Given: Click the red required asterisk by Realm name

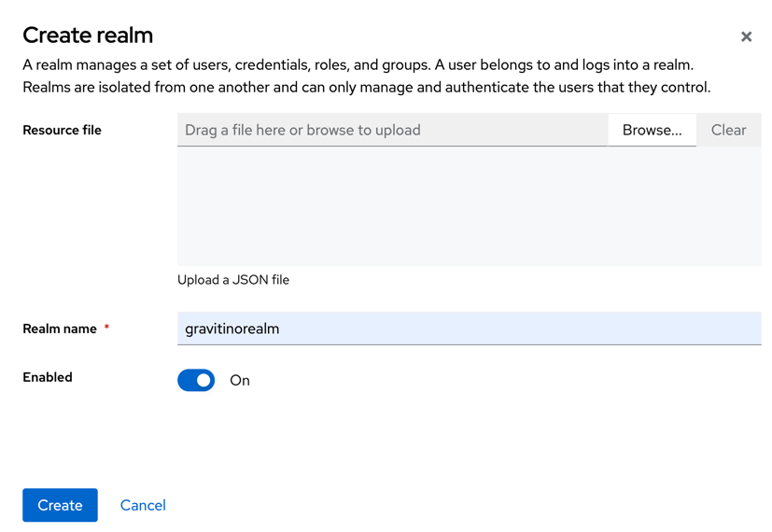Looking at the screenshot, I should pyautogui.click(x=106, y=329).
